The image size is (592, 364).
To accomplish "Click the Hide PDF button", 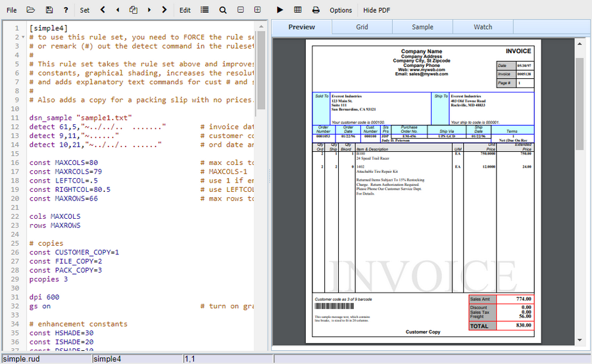I will pos(376,10).
